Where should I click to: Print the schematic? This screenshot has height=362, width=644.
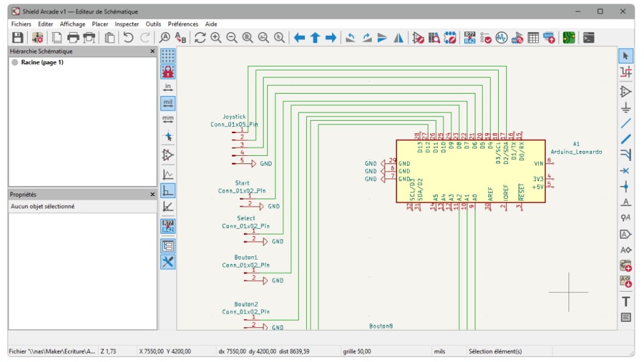coord(72,38)
